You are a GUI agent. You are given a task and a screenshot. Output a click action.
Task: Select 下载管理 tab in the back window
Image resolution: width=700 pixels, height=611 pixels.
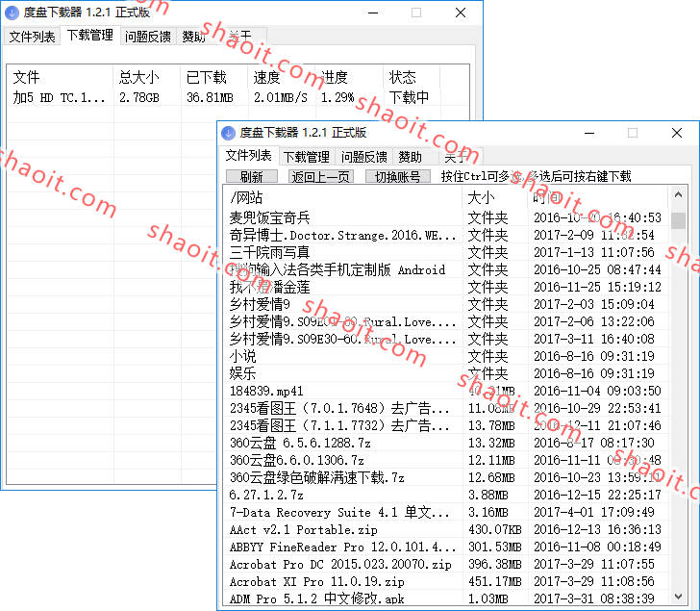[90, 35]
